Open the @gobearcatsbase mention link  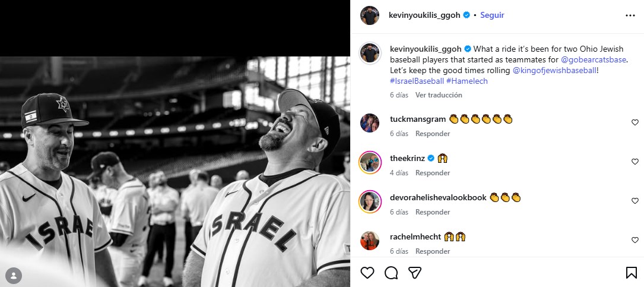(593, 59)
